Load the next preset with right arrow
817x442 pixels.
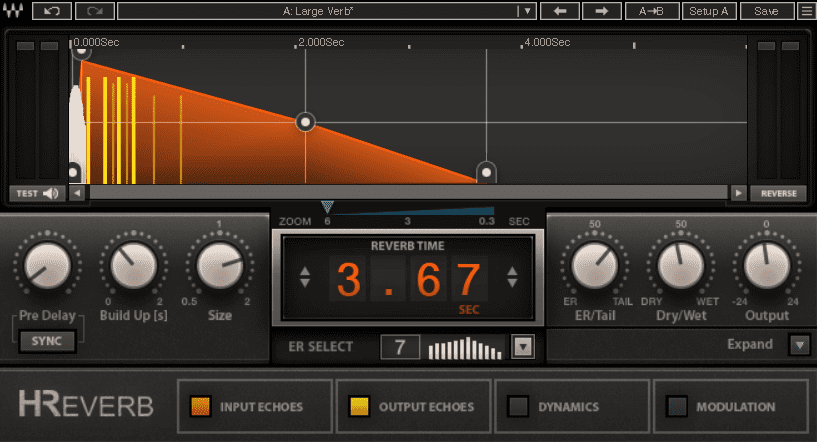(601, 11)
